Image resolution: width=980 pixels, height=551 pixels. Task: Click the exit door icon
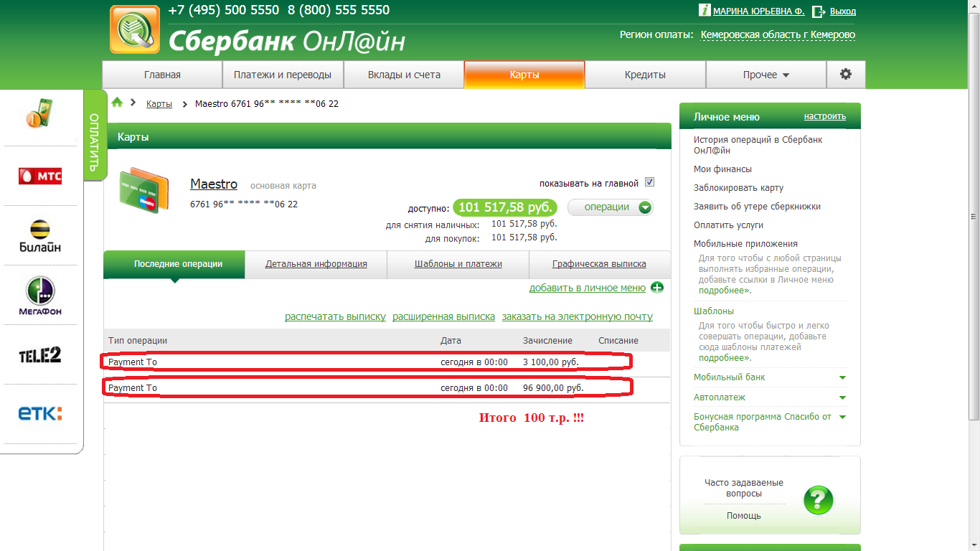point(819,11)
